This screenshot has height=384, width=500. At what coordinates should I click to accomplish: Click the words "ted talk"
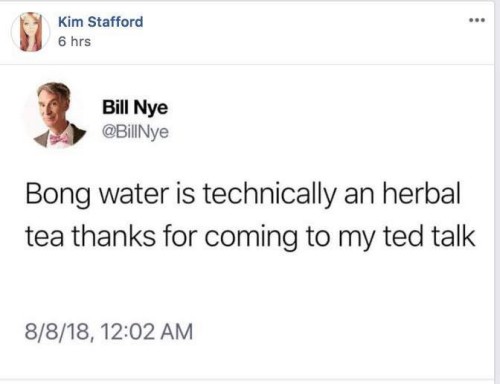[429, 236]
